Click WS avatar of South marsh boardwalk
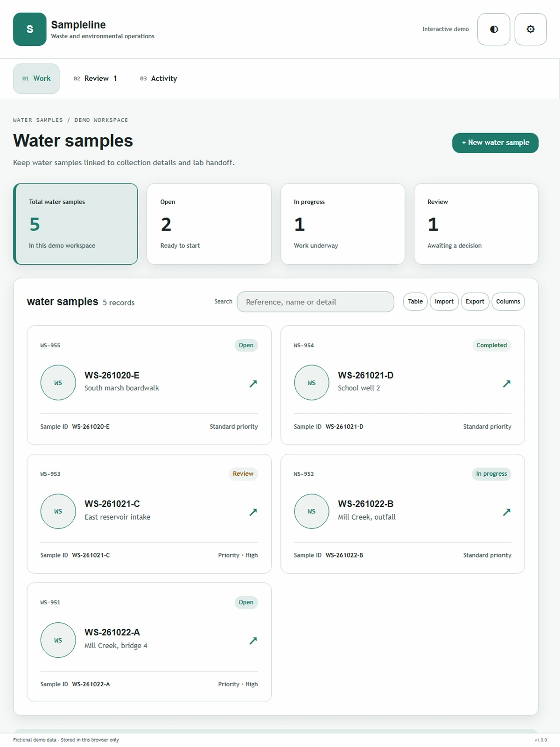Image resolution: width=560 pixels, height=747 pixels. (58, 382)
